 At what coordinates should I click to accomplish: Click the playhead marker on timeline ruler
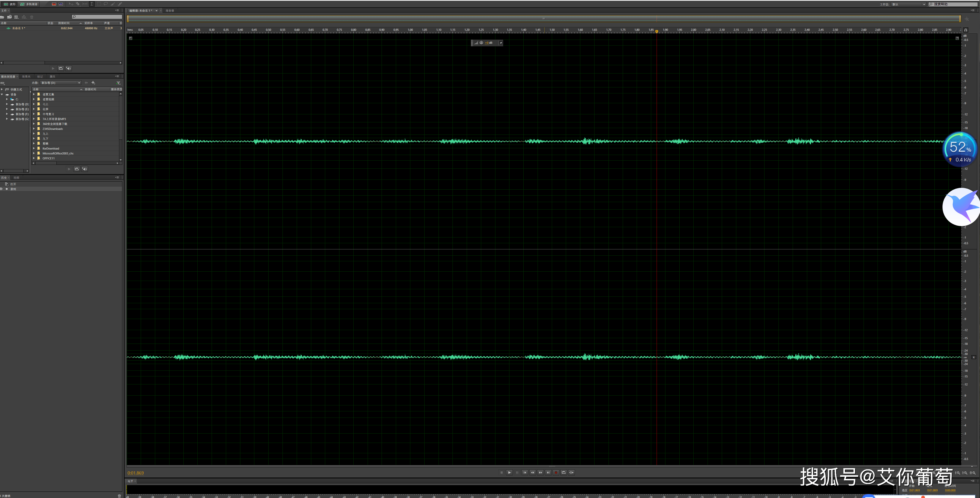(x=657, y=32)
